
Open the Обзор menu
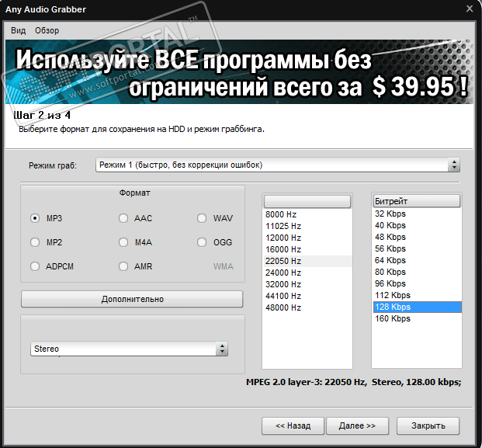pyautogui.click(x=47, y=30)
